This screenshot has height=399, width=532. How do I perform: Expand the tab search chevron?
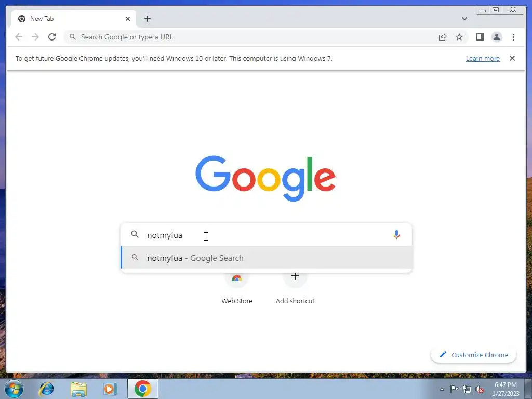coord(464,19)
